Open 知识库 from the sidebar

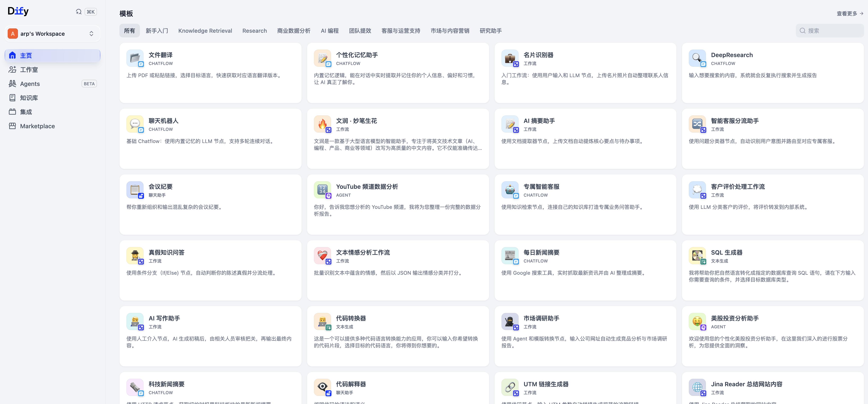pyautogui.click(x=53, y=98)
